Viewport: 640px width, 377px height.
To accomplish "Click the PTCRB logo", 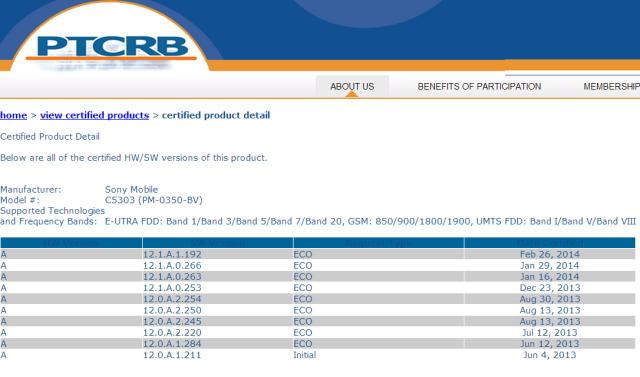I will pos(112,47).
